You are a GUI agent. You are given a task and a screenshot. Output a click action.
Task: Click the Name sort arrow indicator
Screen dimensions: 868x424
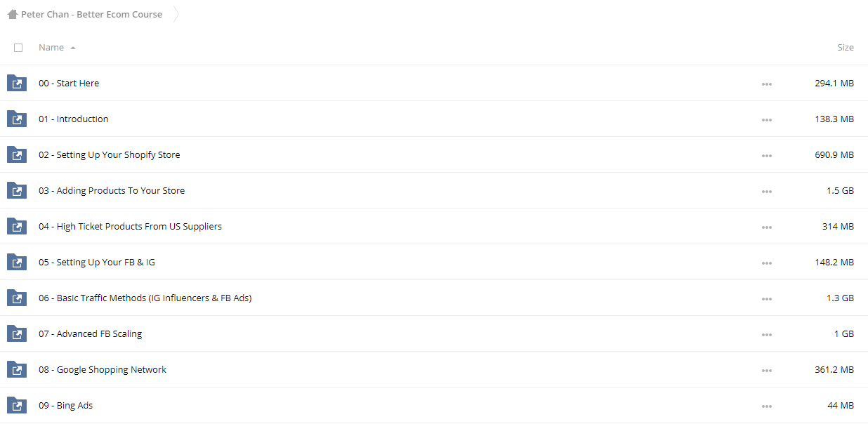73,48
